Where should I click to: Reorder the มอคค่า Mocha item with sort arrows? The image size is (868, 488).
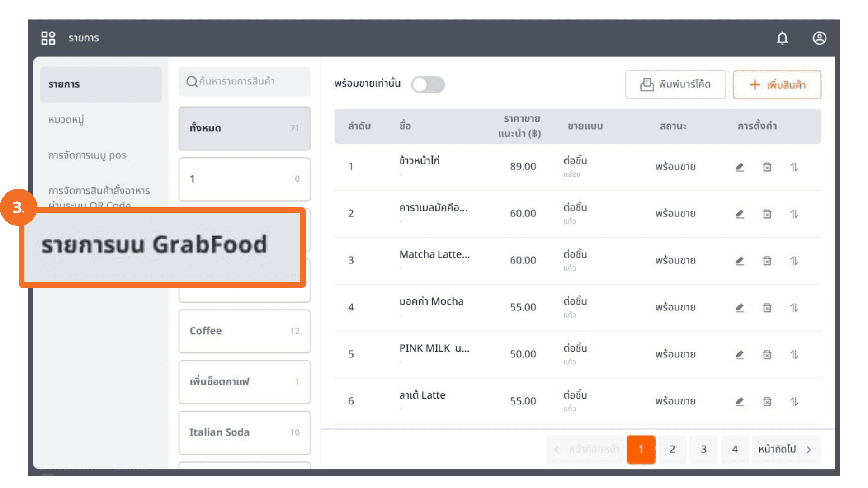[x=794, y=308]
